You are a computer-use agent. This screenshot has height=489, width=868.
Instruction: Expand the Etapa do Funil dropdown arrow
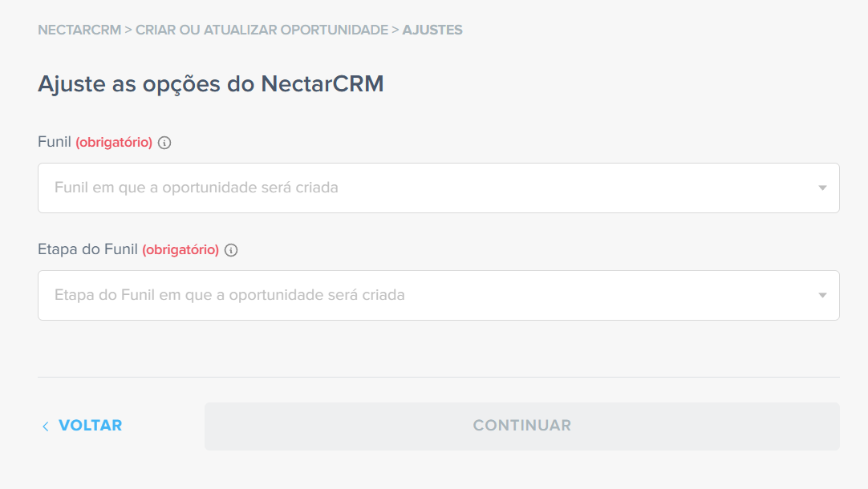point(822,295)
